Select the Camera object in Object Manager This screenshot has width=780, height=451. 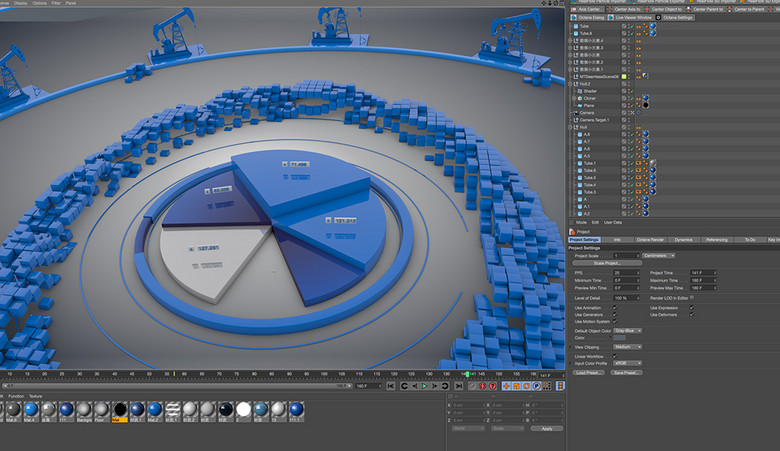pos(587,112)
